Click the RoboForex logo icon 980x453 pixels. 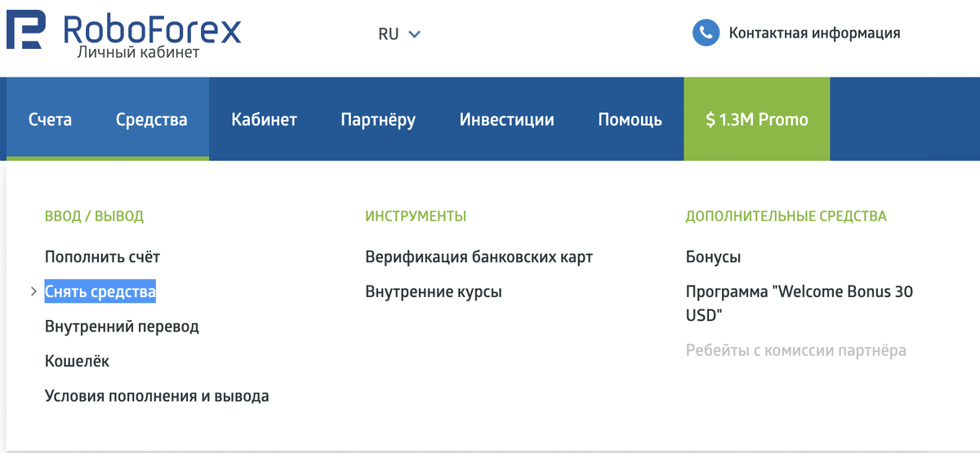pos(27,31)
